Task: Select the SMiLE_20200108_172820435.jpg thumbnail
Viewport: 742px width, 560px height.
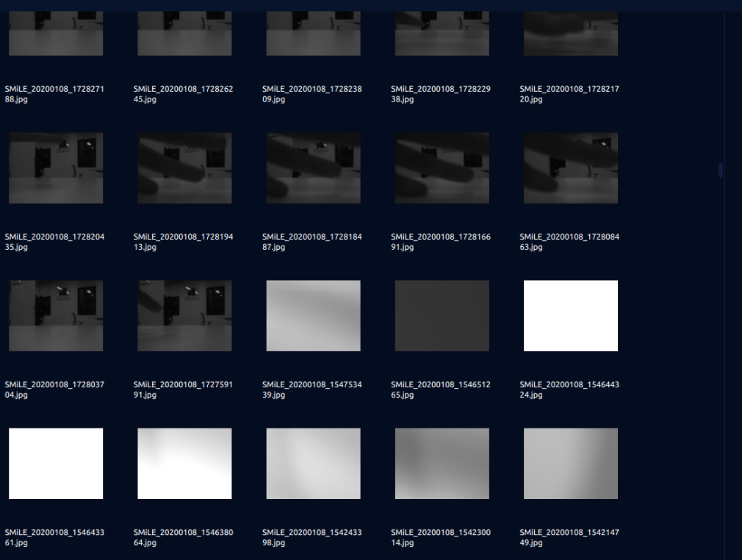Action: pyautogui.click(x=56, y=168)
